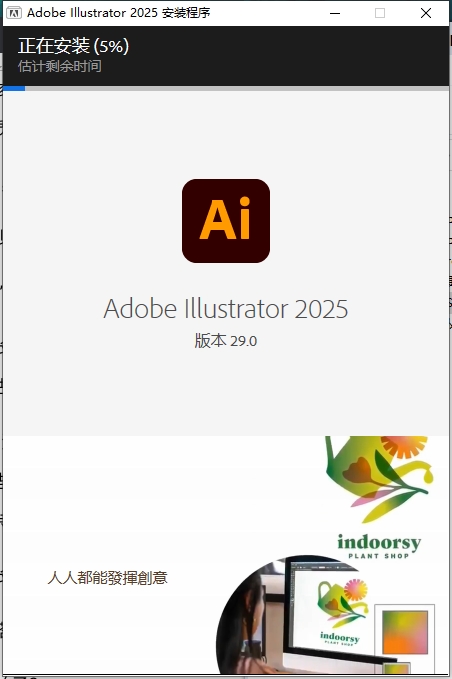Image resolution: width=452 pixels, height=679 pixels.
Task: Click the installer window title text
Action: [119, 13]
